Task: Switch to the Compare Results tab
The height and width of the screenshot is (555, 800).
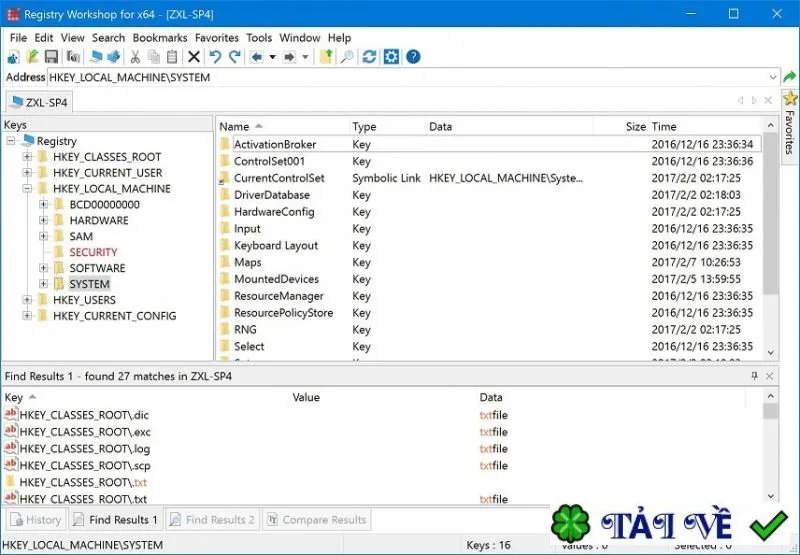Action: (x=316, y=520)
